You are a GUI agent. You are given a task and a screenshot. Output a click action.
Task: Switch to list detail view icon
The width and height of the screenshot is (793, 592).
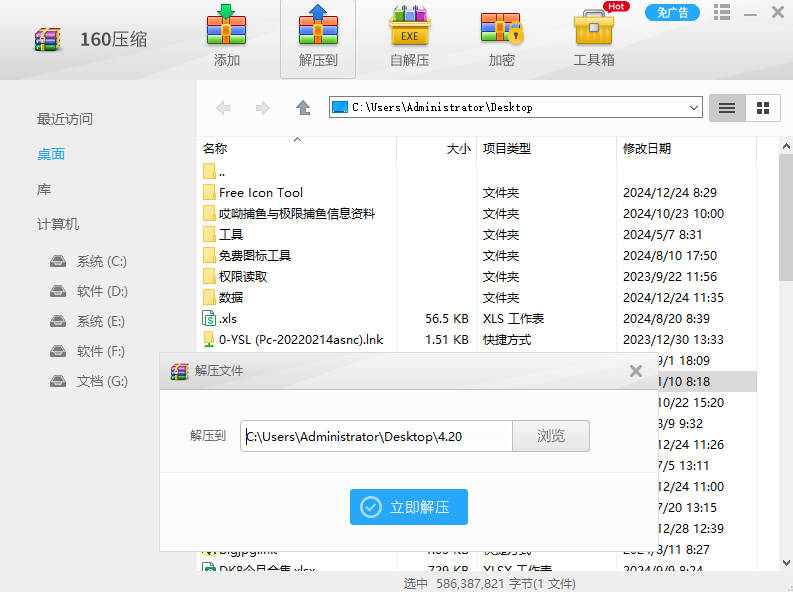click(727, 108)
